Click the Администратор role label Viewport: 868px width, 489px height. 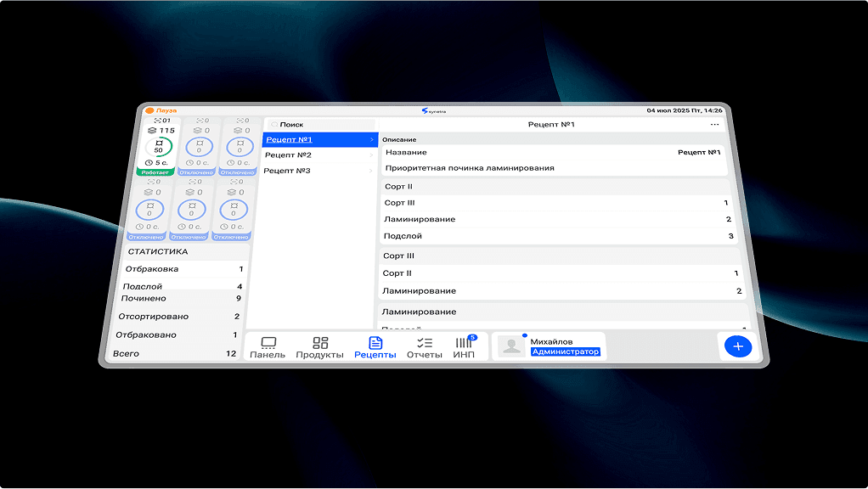point(565,351)
